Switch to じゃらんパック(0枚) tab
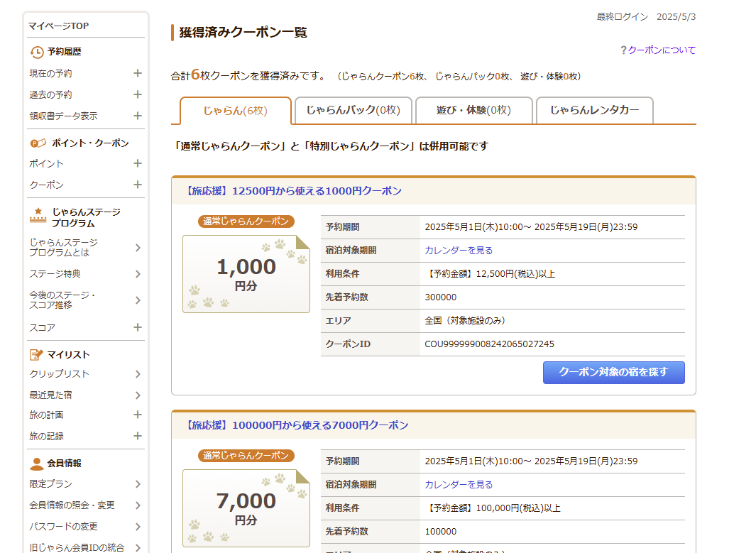This screenshot has width=756, height=553. pyautogui.click(x=354, y=111)
